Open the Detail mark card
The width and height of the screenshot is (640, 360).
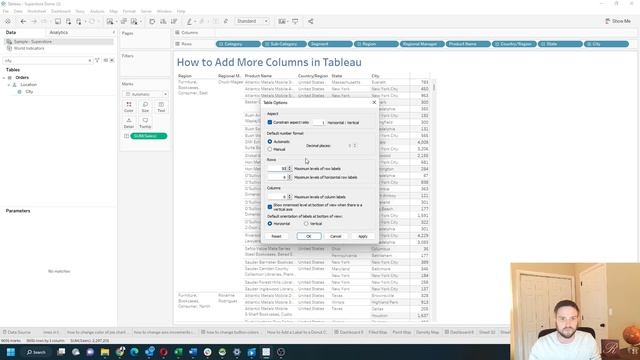click(x=129, y=123)
